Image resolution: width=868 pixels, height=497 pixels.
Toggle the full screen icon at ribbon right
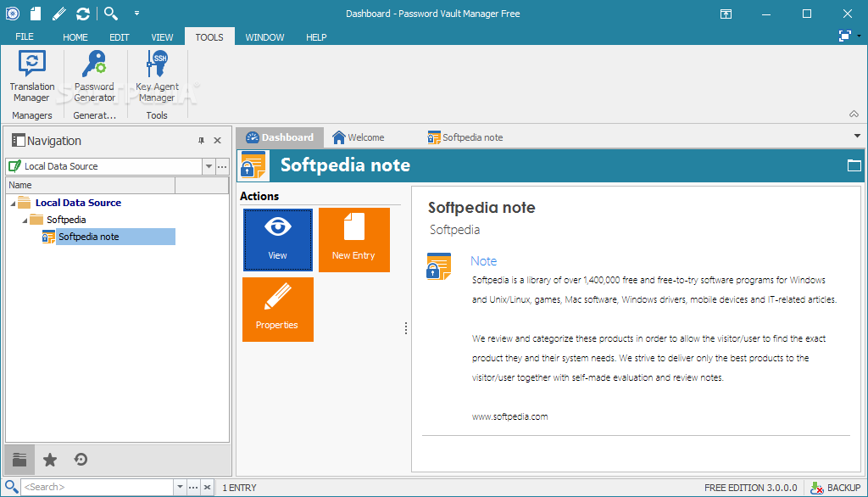click(x=845, y=36)
